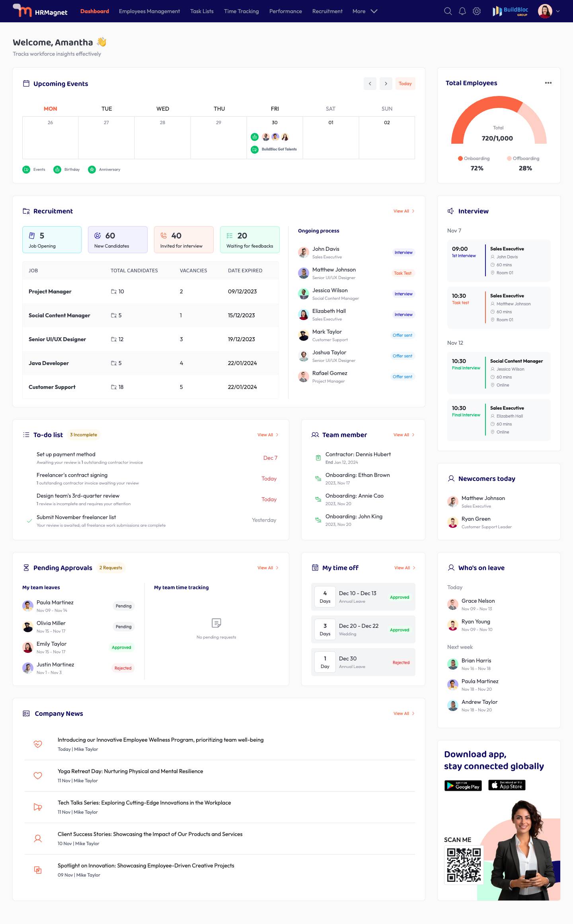Click the Contractor Dennis Hubert clipboard icon
This screenshot has width=573, height=924.
tap(318, 458)
